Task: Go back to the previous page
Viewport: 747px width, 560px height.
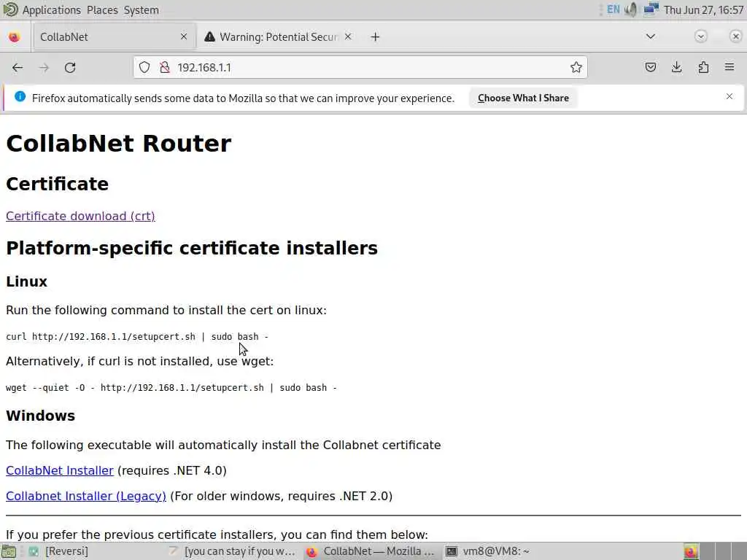Action: pyautogui.click(x=18, y=68)
